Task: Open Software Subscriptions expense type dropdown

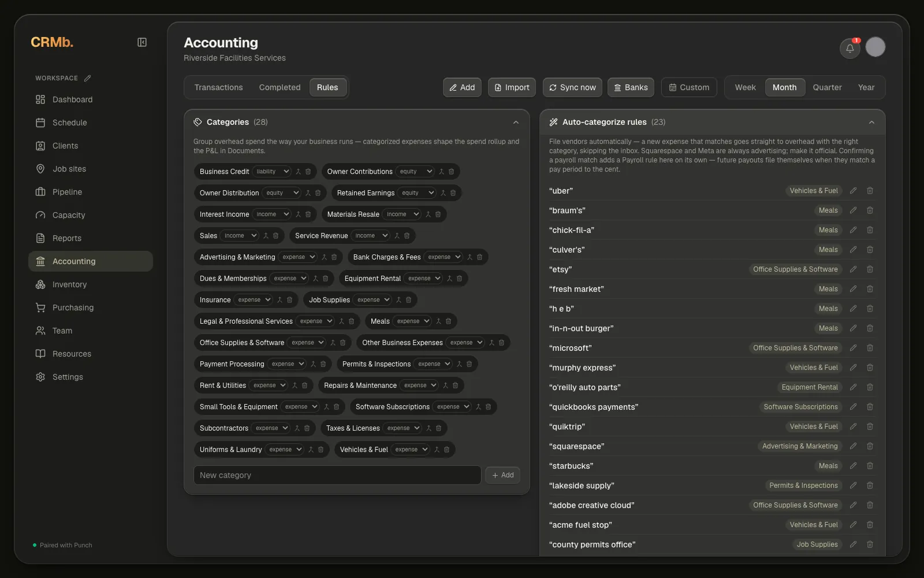Action: pyautogui.click(x=452, y=407)
